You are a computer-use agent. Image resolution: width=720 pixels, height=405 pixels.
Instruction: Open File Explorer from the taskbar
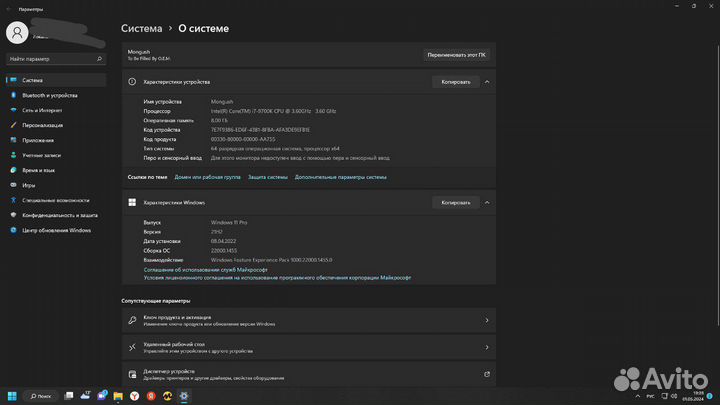coord(118,396)
